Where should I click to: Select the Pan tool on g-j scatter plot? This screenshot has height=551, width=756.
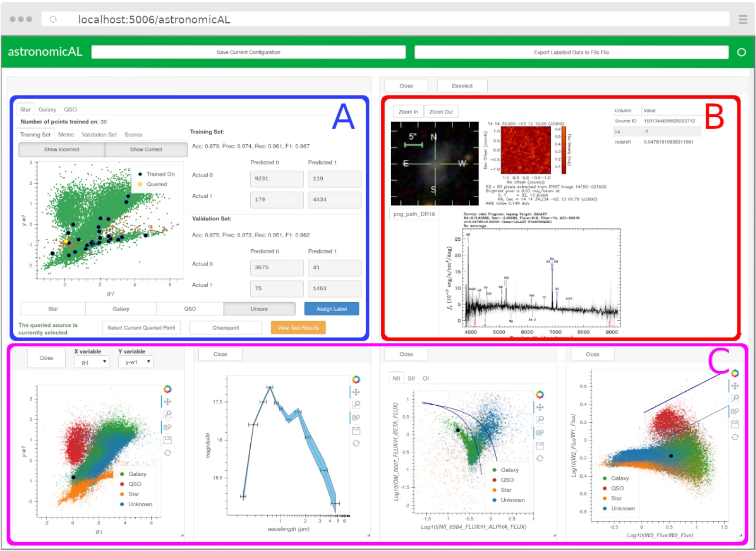pyautogui.click(x=167, y=402)
